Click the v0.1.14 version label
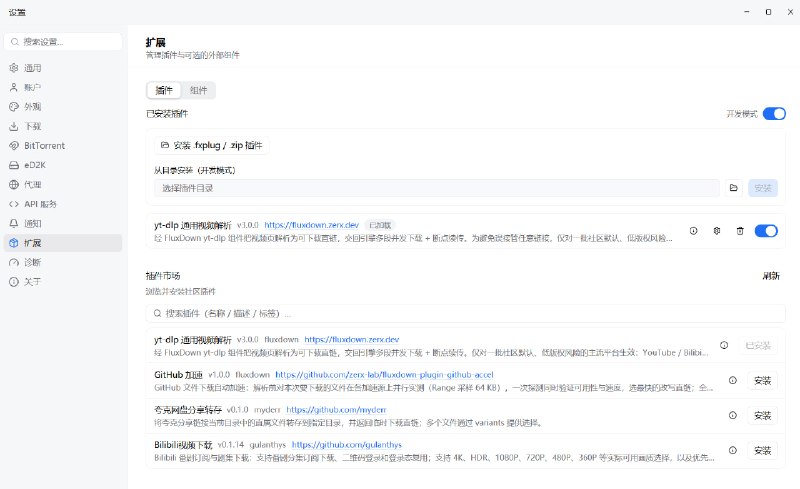The image size is (800, 489). click(231, 445)
